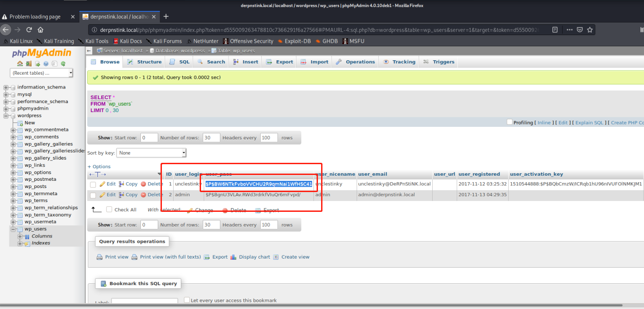Check Let every user access this bookmark
This screenshot has height=309, width=644.
[x=187, y=300]
